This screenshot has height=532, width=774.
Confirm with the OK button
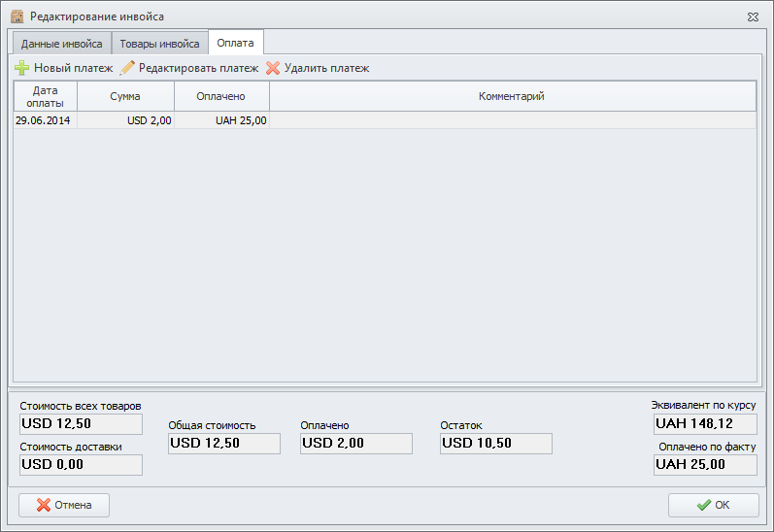coord(713,505)
